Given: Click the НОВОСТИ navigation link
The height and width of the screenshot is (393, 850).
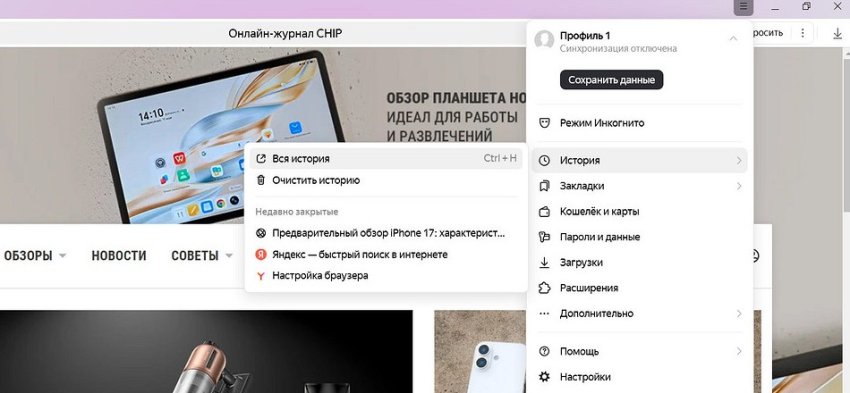Looking at the screenshot, I should pyautogui.click(x=119, y=255).
